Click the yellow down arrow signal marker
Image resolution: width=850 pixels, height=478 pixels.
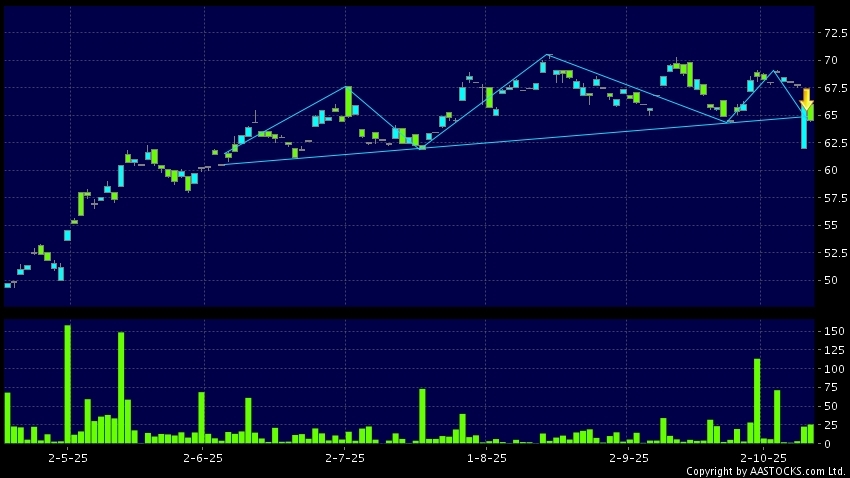pyautogui.click(x=806, y=100)
